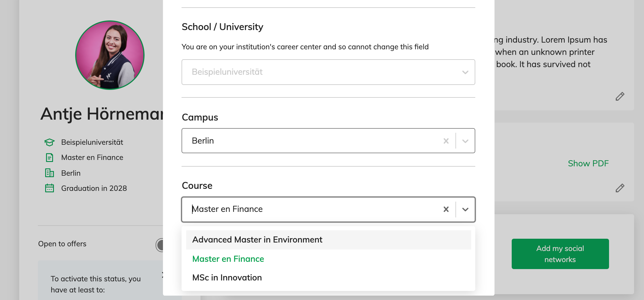Click the graduation cap university icon
Screen dimensions: 644x300
click(x=49, y=142)
